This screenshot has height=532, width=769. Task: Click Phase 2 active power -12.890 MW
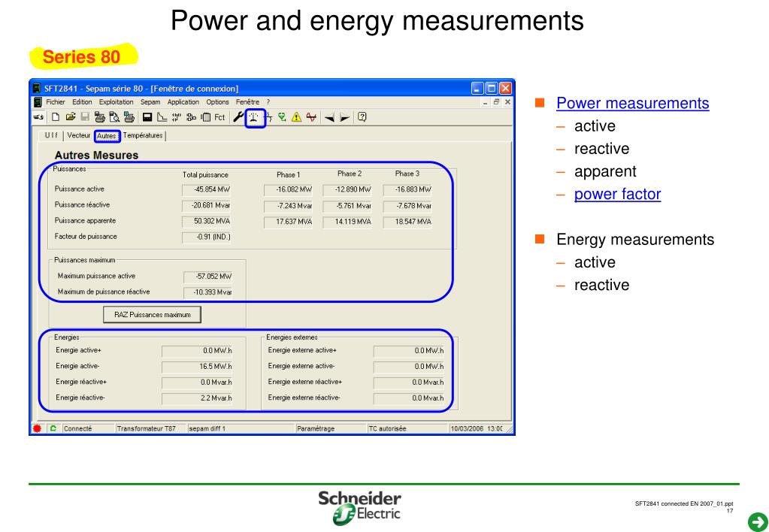347,189
